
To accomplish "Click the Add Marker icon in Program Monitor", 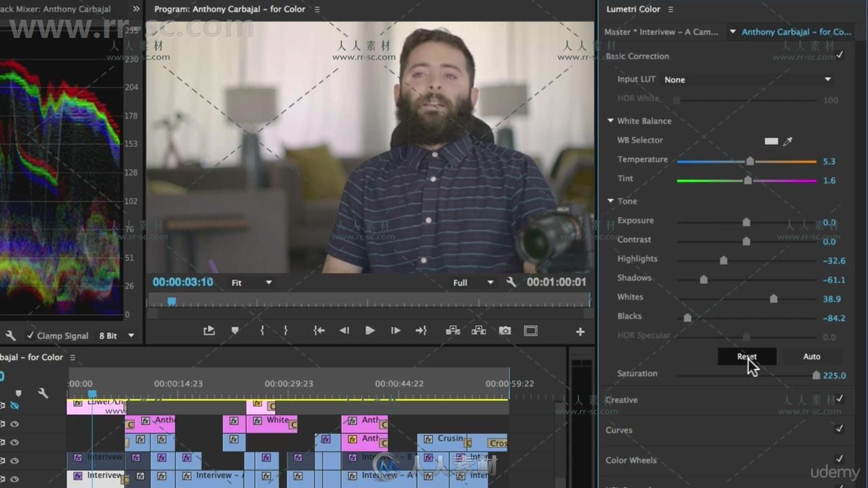I will (235, 331).
